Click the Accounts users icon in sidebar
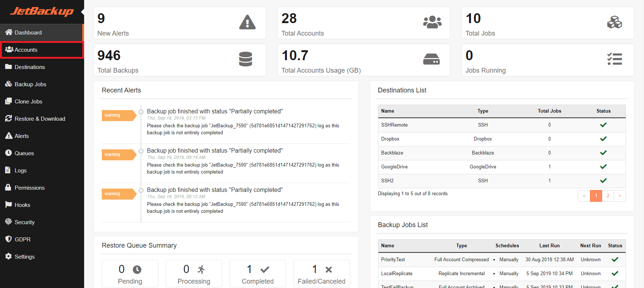 coord(9,50)
